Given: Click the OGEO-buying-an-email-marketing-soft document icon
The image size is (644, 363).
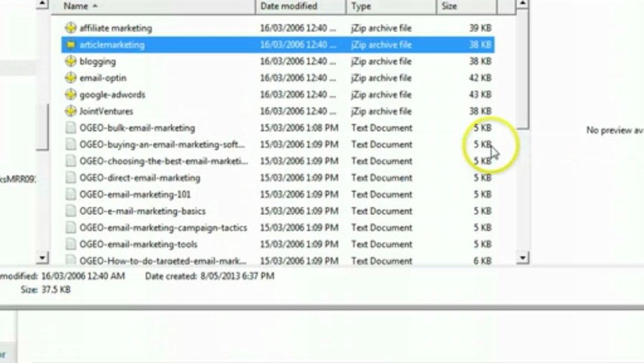Looking at the screenshot, I should pyautogui.click(x=71, y=145).
